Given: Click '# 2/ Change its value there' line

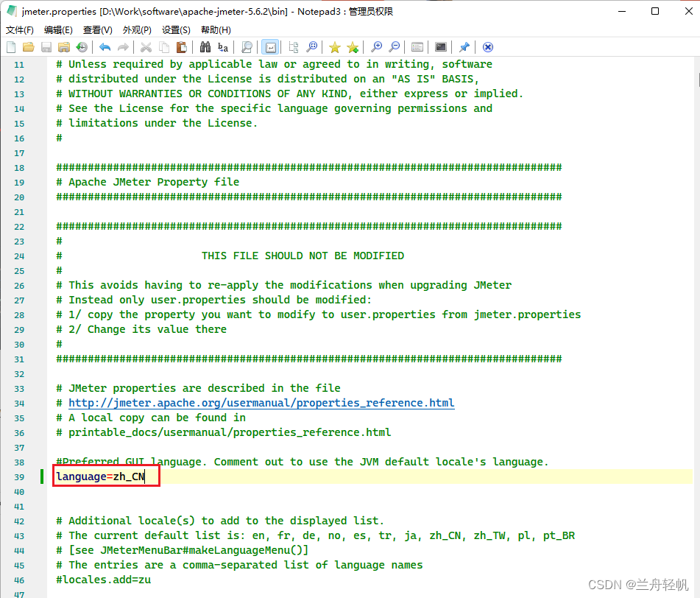Looking at the screenshot, I should click(141, 330).
